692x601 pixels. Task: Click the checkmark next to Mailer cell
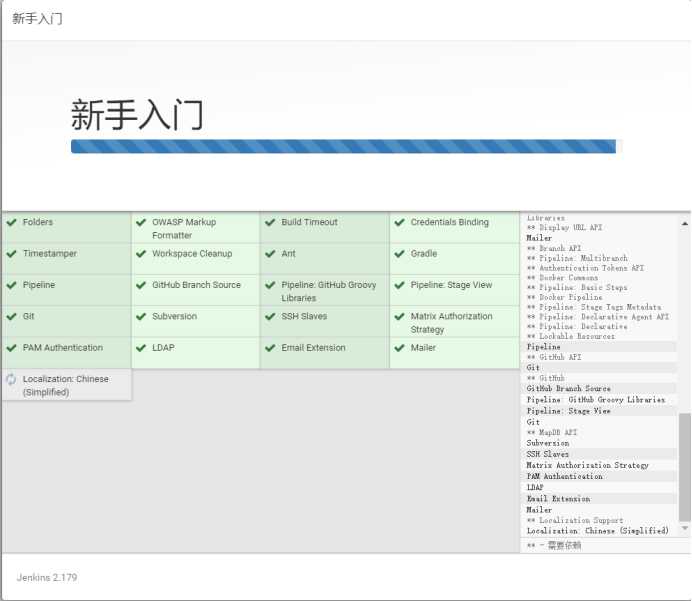(399, 348)
